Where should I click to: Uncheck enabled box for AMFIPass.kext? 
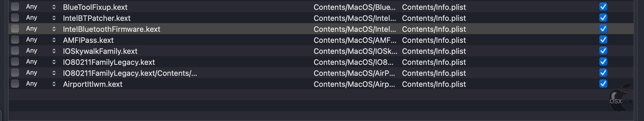pyautogui.click(x=603, y=40)
